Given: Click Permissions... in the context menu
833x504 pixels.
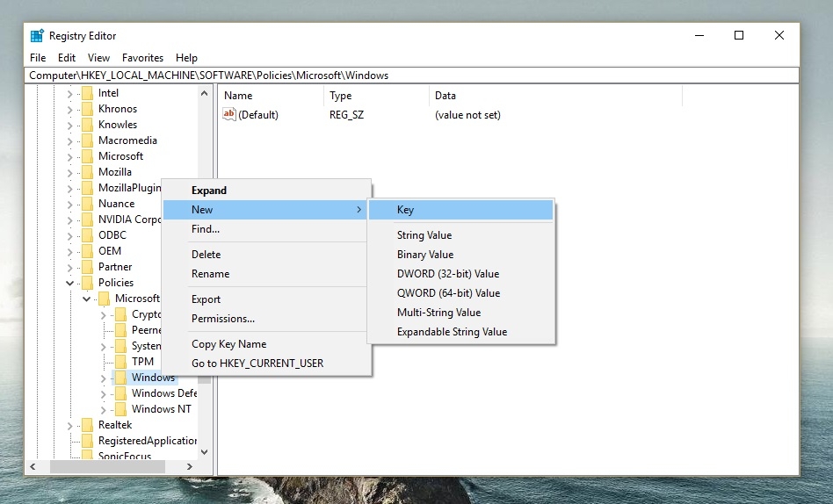Looking at the screenshot, I should tap(264, 319).
